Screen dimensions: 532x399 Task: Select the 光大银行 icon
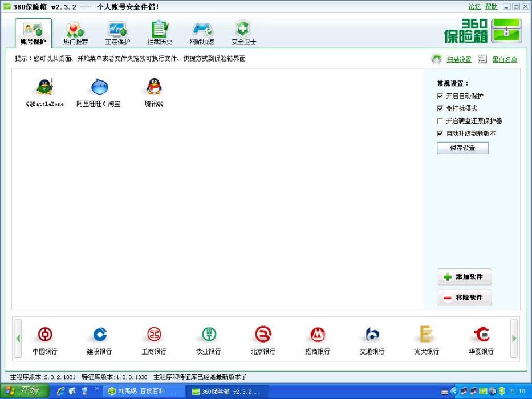point(427,334)
